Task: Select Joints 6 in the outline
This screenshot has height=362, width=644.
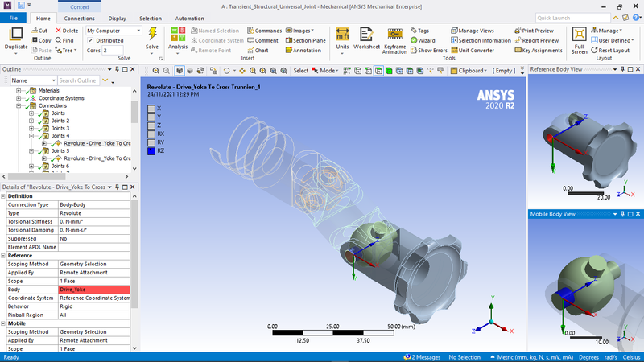Action: [60, 167]
